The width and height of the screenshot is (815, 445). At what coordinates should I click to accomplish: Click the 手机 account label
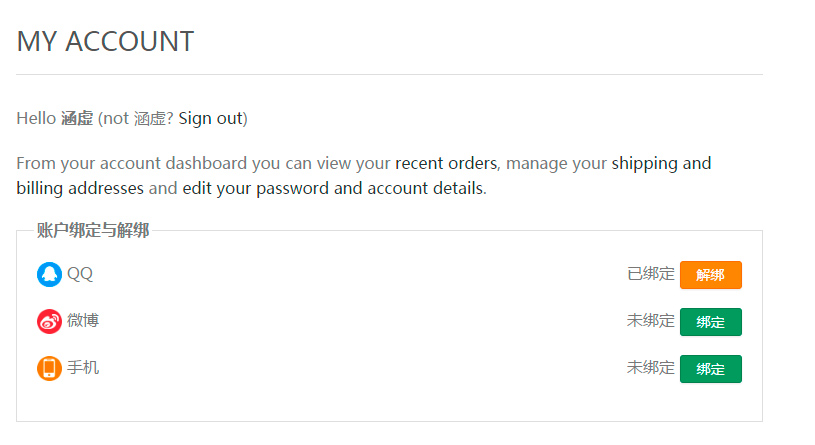pyautogui.click(x=83, y=368)
